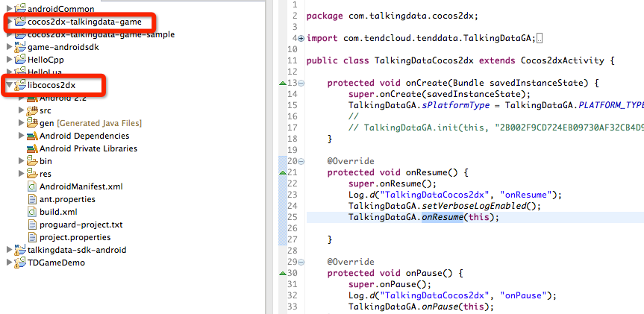
Task: Click the AndroidManifest.xml file icon
Action: click(32, 186)
